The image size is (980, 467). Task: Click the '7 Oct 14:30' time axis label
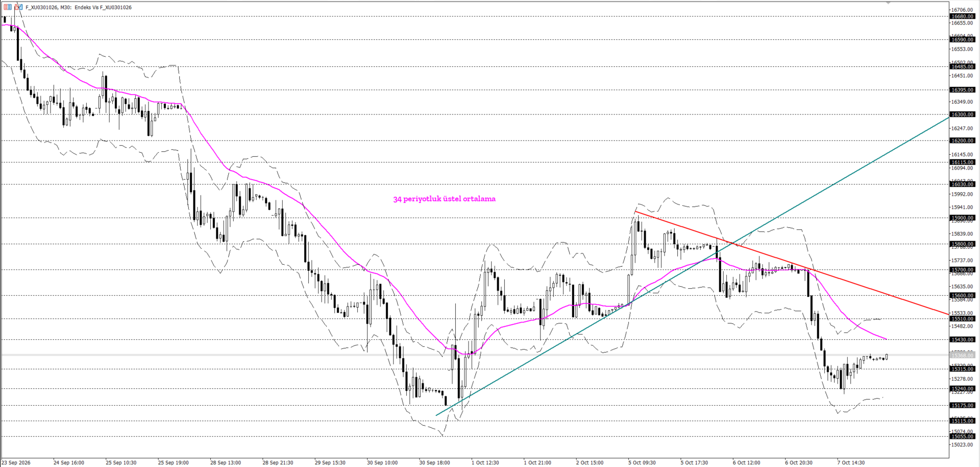[x=851, y=462]
